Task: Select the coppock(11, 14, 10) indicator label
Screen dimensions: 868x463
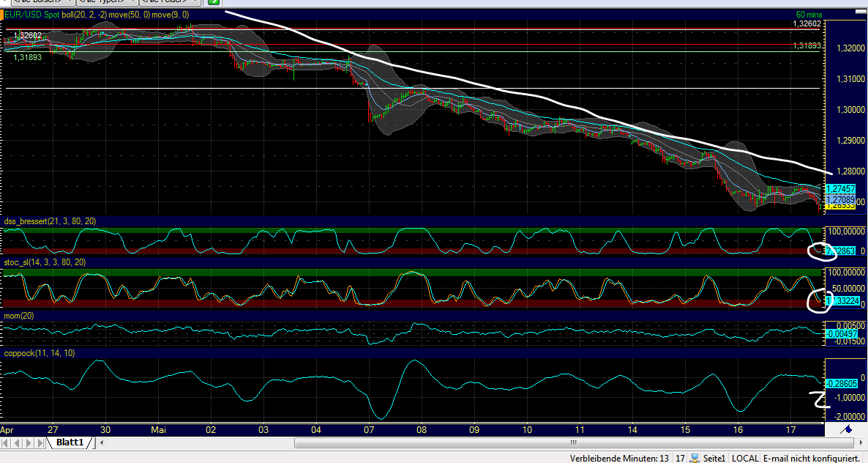Action: pos(40,353)
